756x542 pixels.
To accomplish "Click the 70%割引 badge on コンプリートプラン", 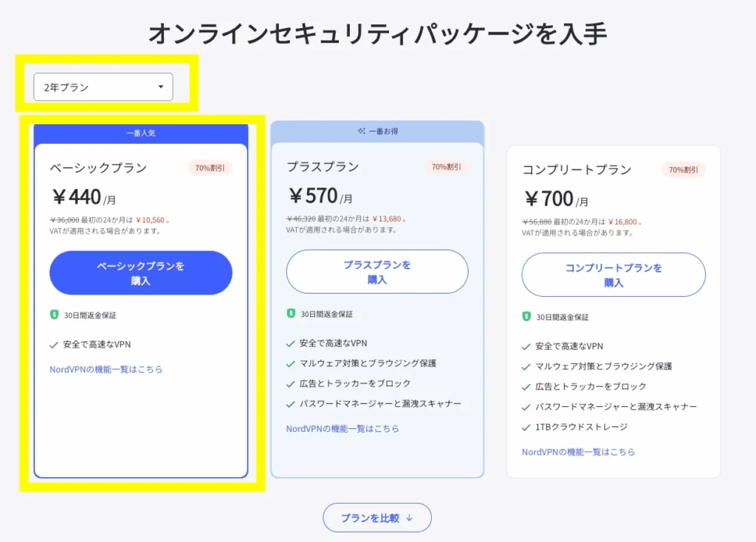I will click(x=683, y=170).
